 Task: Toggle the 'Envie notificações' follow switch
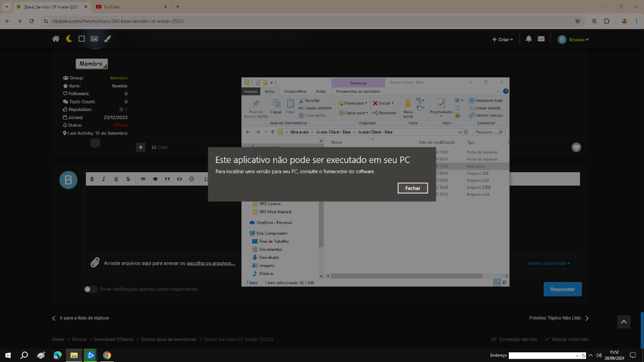91,289
